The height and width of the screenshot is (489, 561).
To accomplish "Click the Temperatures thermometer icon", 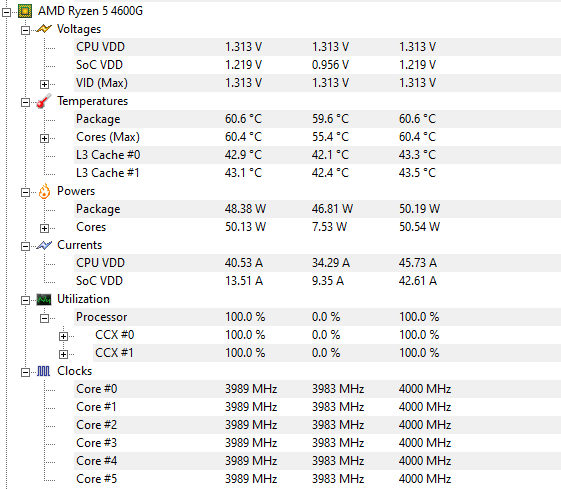I will point(44,101).
